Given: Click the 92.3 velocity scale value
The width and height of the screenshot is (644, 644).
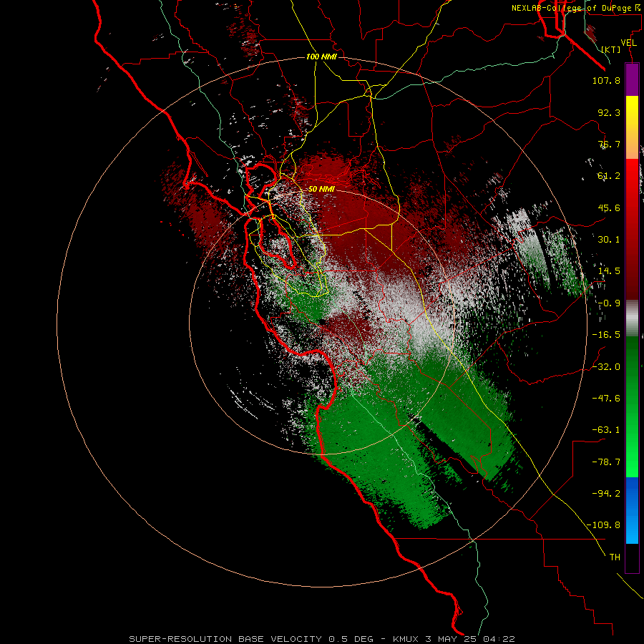Looking at the screenshot, I should (609, 112).
